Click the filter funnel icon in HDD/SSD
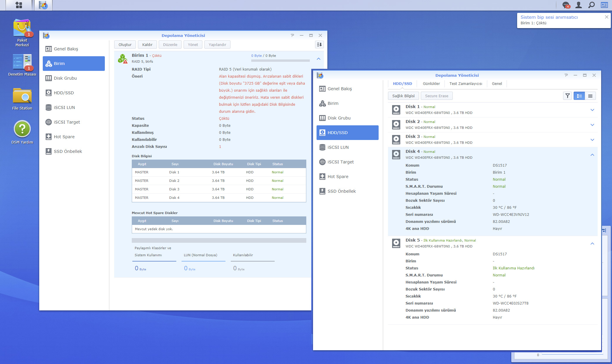 [x=567, y=96]
